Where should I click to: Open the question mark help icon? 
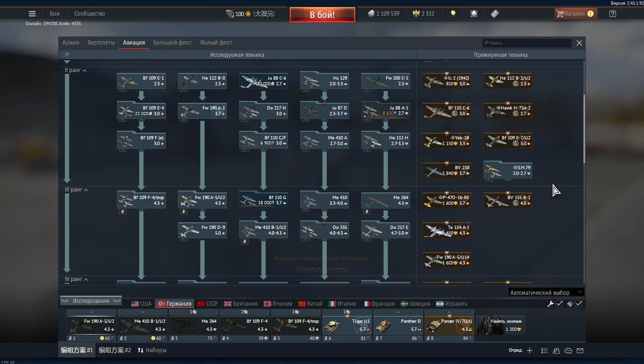pyautogui.click(x=613, y=14)
